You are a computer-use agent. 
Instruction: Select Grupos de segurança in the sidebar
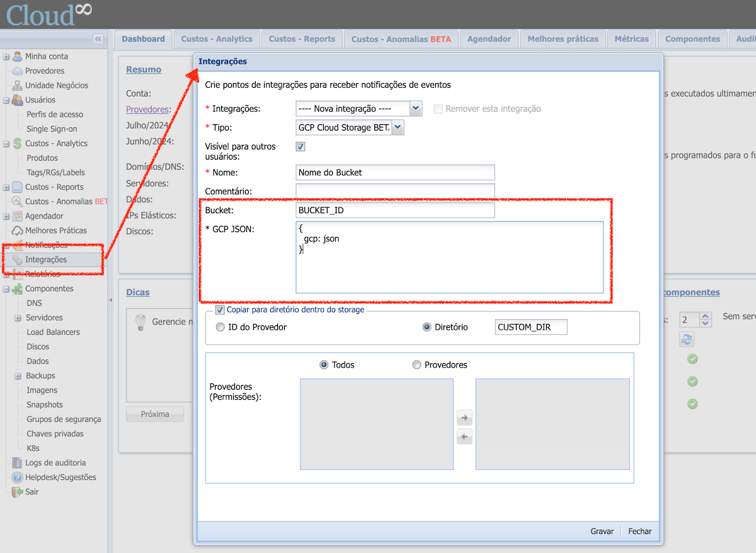(x=64, y=419)
